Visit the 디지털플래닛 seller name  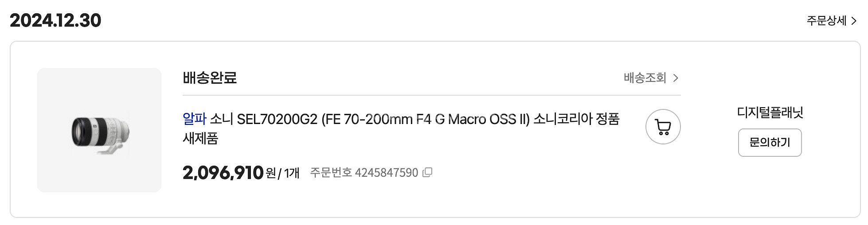[770, 112]
